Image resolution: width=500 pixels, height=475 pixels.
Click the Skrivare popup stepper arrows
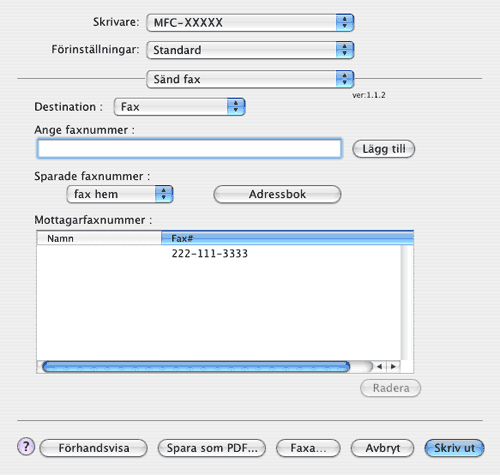[x=345, y=23]
